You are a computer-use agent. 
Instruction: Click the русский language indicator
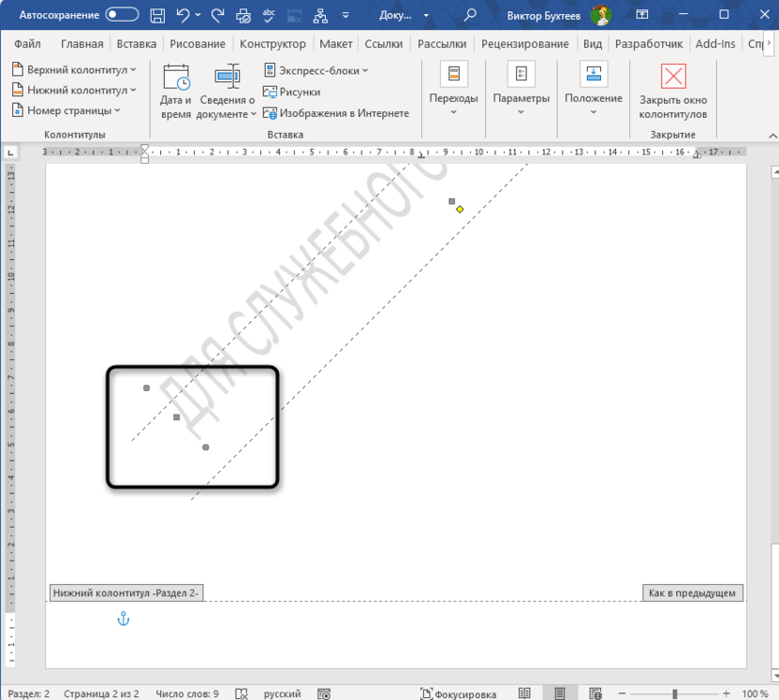282,693
